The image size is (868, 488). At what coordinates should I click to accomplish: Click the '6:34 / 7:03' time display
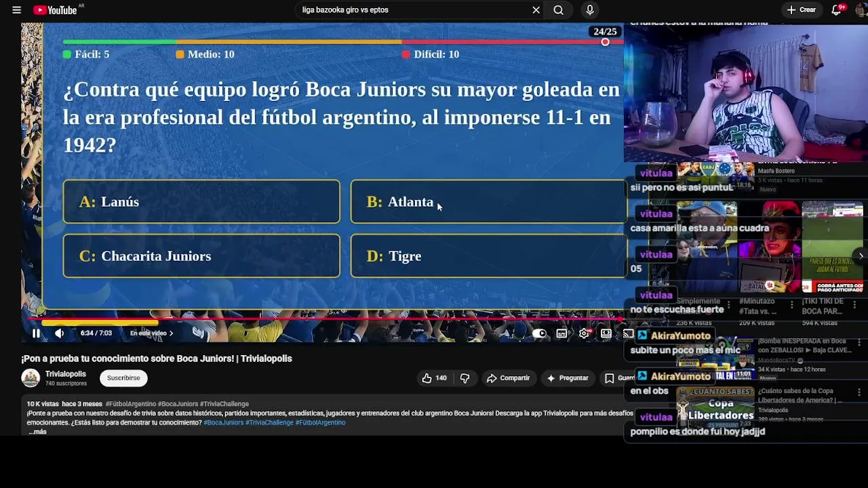coord(96,333)
